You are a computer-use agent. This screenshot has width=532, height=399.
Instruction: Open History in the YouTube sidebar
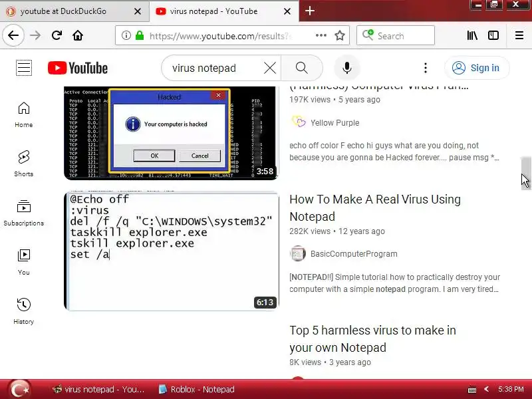click(24, 311)
